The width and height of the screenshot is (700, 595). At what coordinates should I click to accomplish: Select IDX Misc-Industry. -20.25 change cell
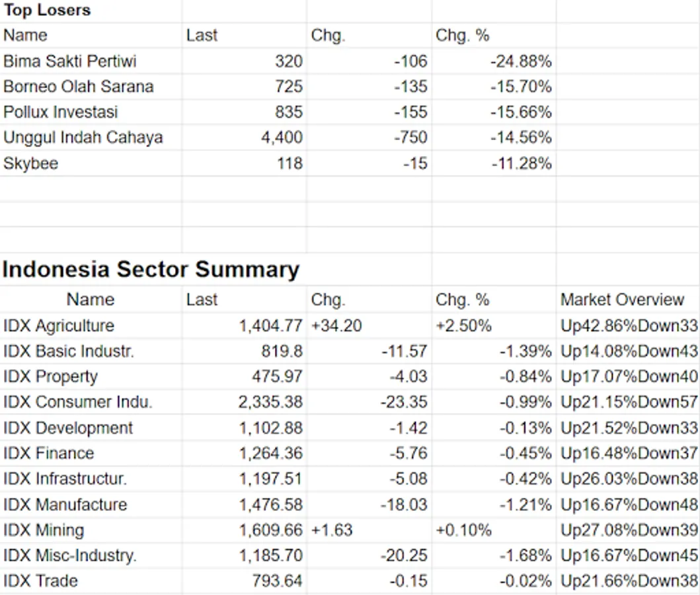point(404,555)
